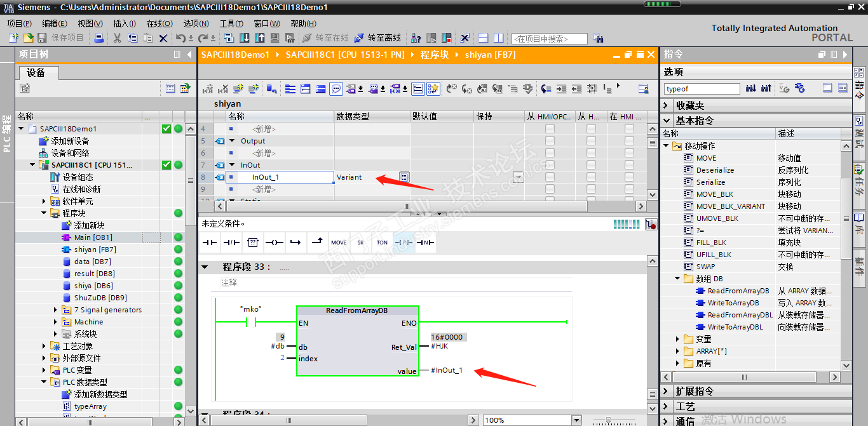Expand the 7 Signal generators folder
This screenshot has width=868, height=426.
coord(55,310)
